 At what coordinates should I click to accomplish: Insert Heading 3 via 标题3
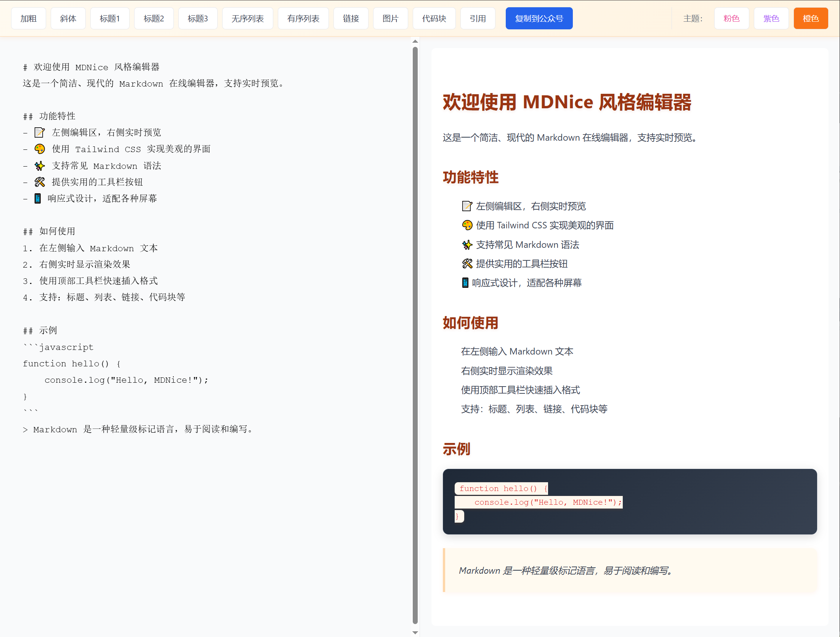[x=197, y=18]
